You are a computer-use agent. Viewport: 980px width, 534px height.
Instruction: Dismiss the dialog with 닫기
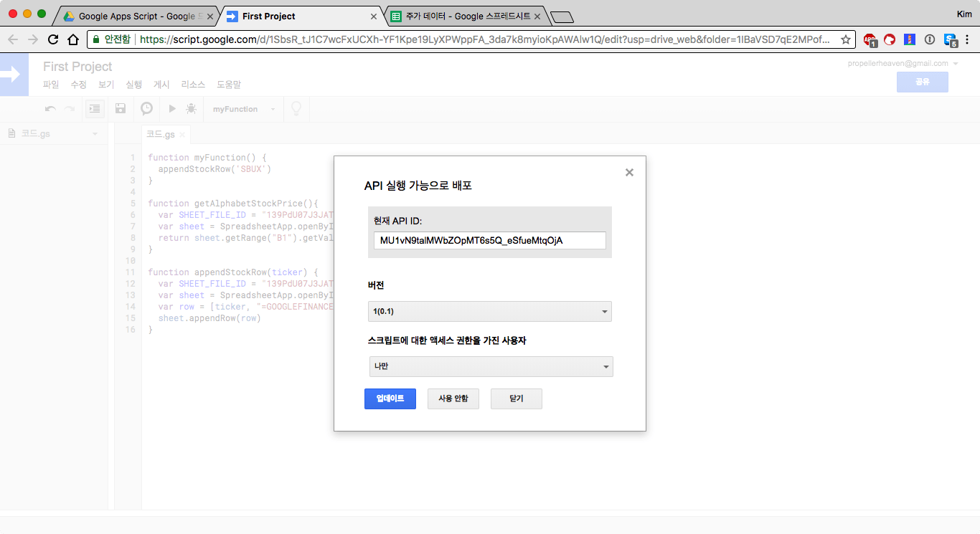click(516, 399)
